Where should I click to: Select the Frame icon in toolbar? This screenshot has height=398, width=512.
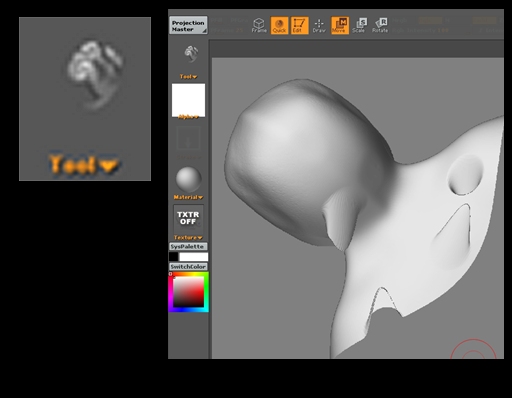coord(259,25)
